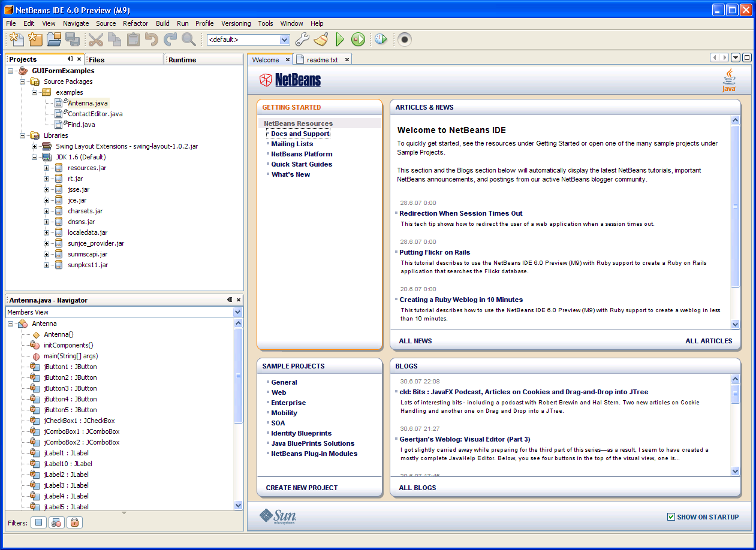Collapse the JDK 1.6 (Default) node
The image size is (756, 550).
pyautogui.click(x=35, y=157)
